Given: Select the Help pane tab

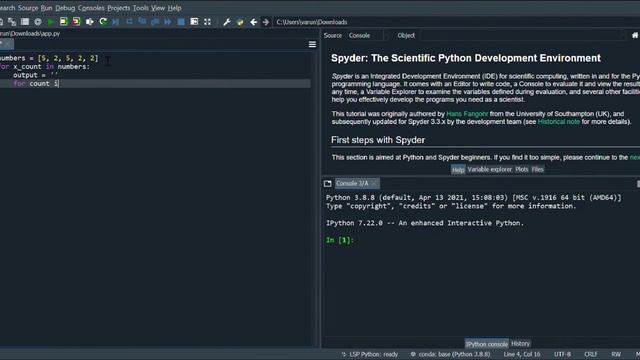Looking at the screenshot, I should point(458,170).
